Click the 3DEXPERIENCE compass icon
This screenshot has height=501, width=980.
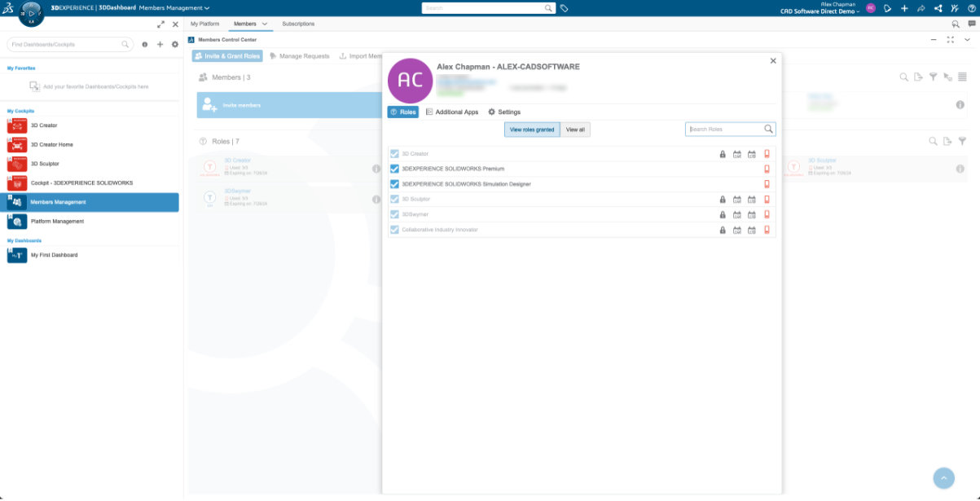pos(29,14)
